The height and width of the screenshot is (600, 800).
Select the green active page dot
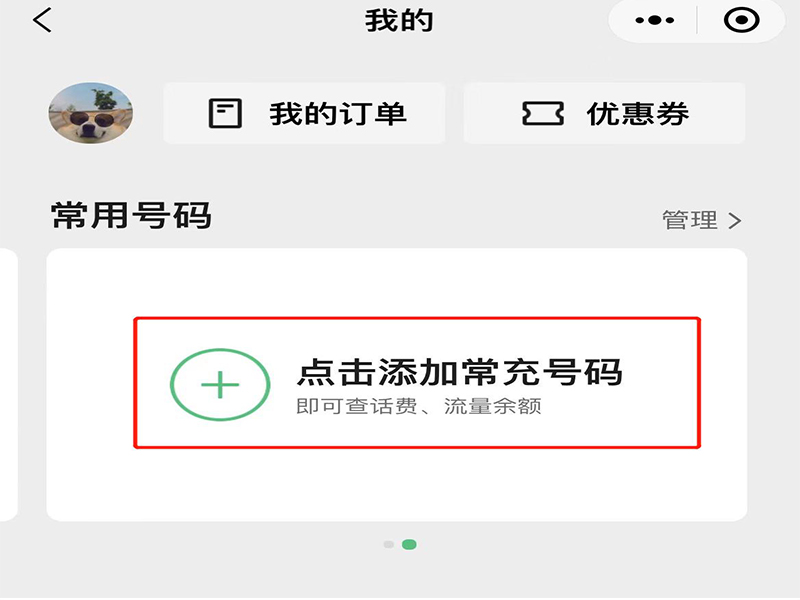click(x=409, y=544)
